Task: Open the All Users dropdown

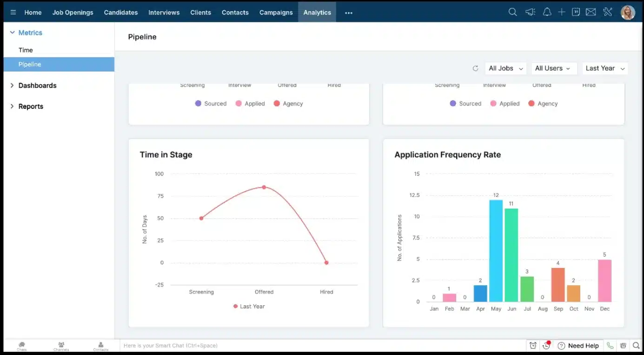Action: [554, 68]
